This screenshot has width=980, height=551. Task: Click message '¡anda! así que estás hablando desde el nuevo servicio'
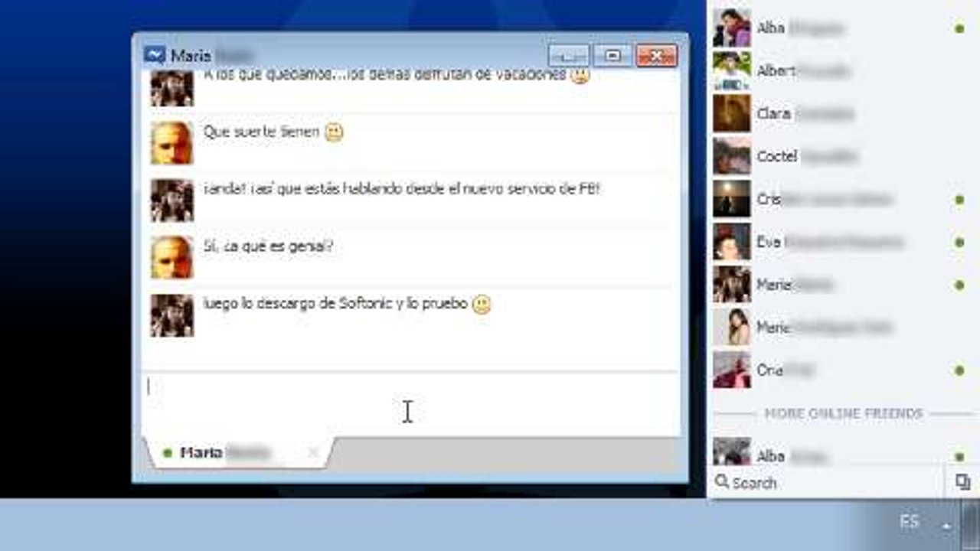(x=401, y=189)
